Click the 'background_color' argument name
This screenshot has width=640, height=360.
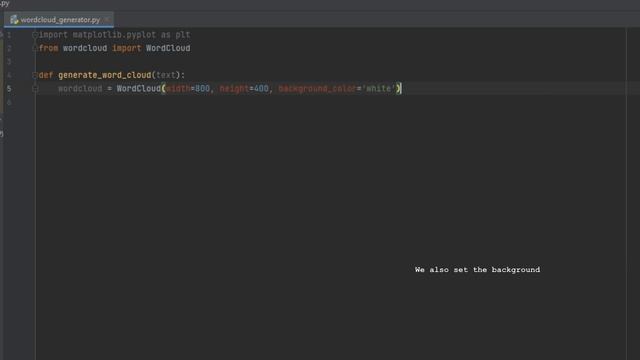[317, 89]
